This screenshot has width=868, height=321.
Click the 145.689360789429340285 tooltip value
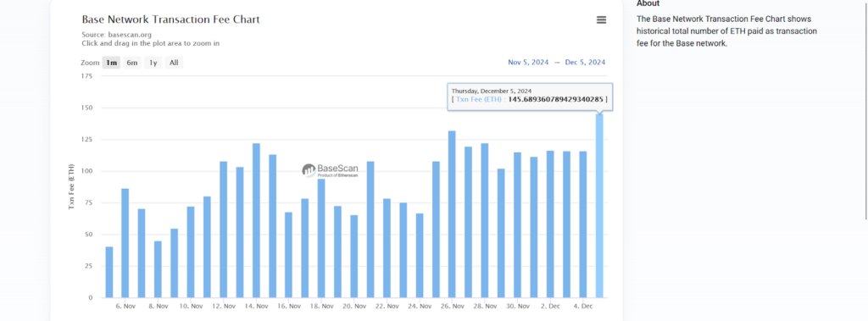tap(555, 99)
